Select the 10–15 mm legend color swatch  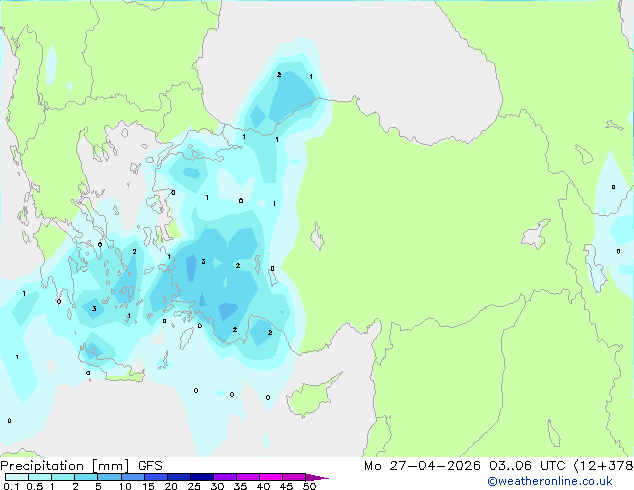132,477
